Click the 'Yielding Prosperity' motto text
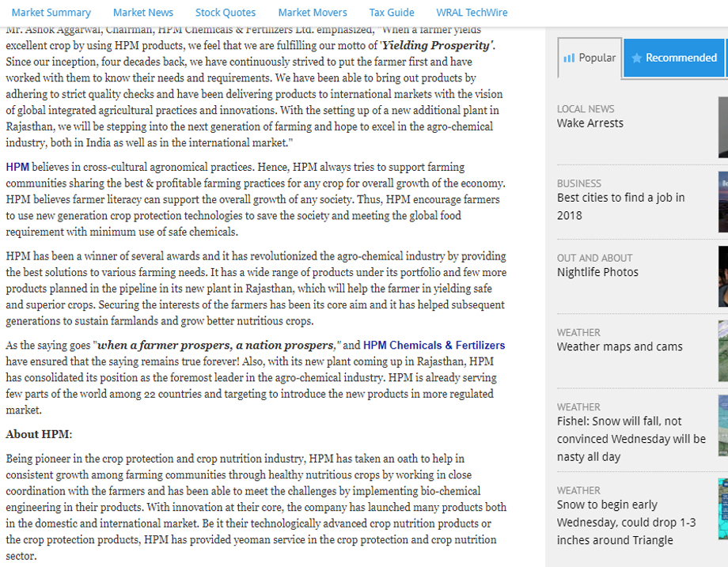 tap(438, 46)
